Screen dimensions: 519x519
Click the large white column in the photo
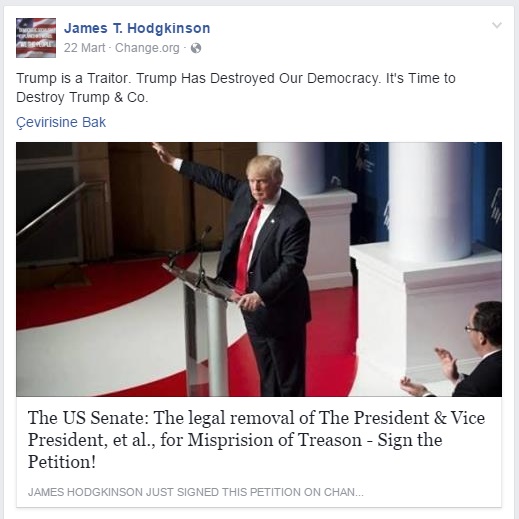point(430,200)
